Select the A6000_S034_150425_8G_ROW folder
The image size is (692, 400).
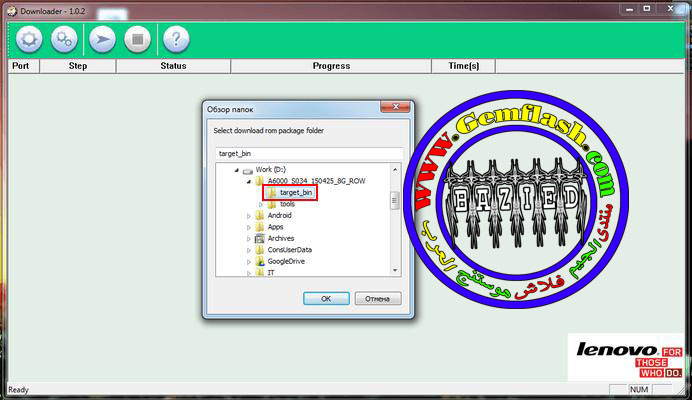pyautogui.click(x=316, y=181)
